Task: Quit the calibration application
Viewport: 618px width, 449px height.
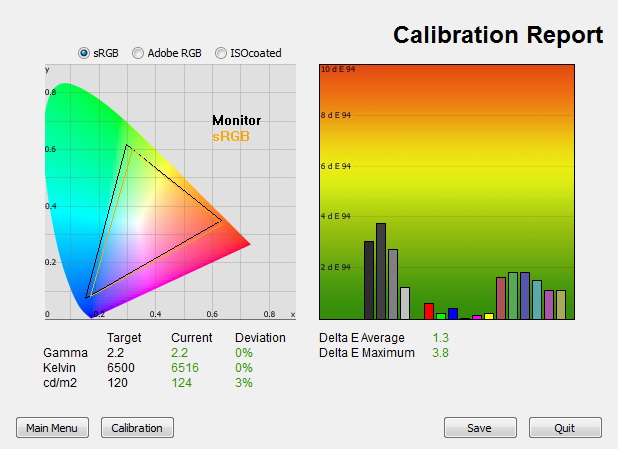Action: [565, 428]
